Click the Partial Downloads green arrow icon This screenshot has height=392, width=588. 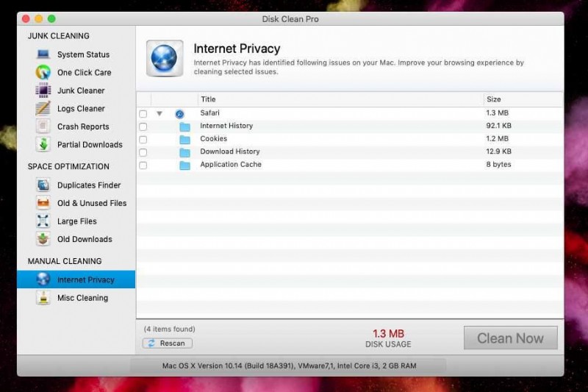[43, 144]
